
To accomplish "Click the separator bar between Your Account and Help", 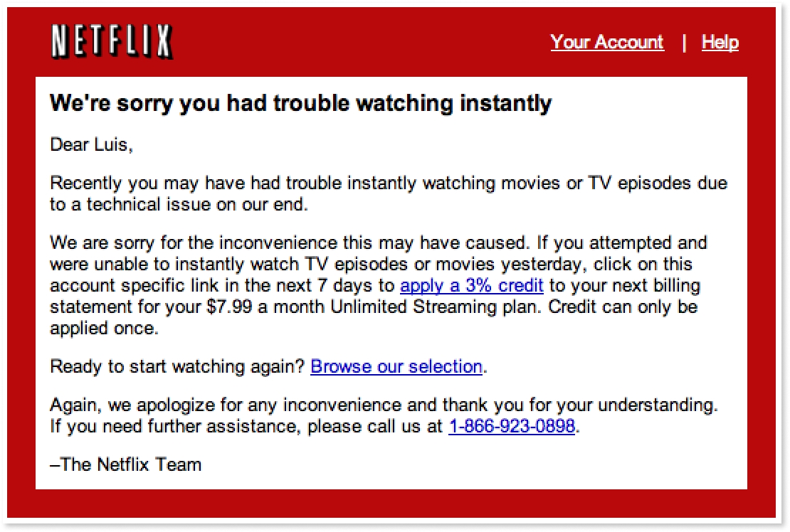I will [x=684, y=43].
